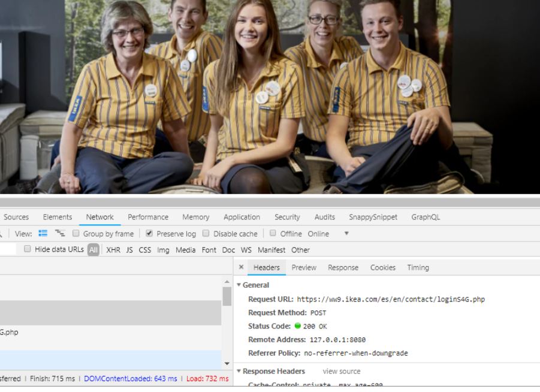Viewport: 540px width, 392px height.
Task: Tick the Disable cache option
Action: [x=206, y=234]
